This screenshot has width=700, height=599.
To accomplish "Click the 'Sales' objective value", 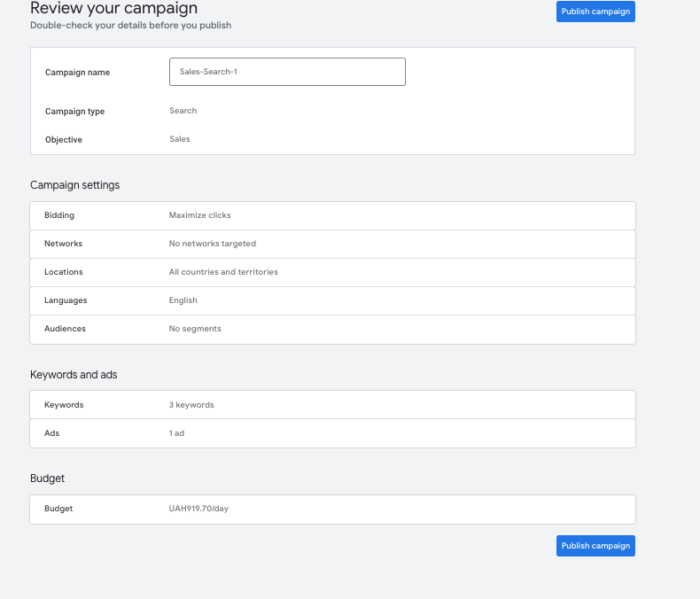I will pos(179,139).
